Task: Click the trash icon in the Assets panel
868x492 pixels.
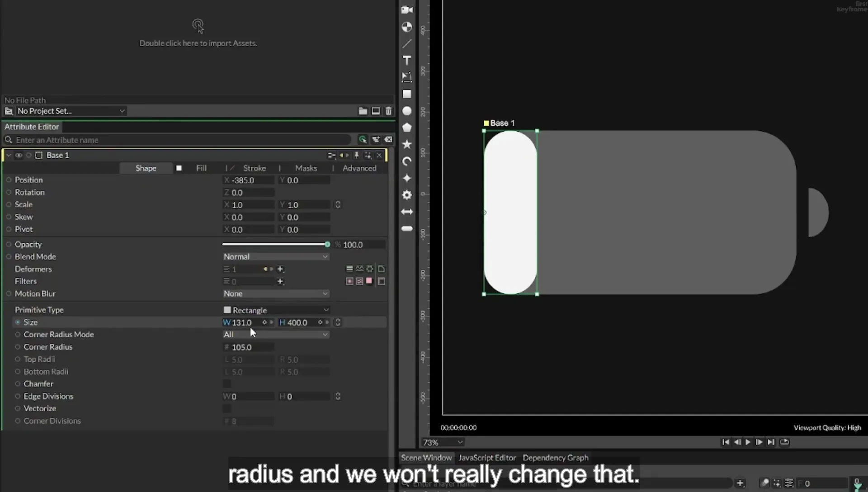Action: (388, 111)
